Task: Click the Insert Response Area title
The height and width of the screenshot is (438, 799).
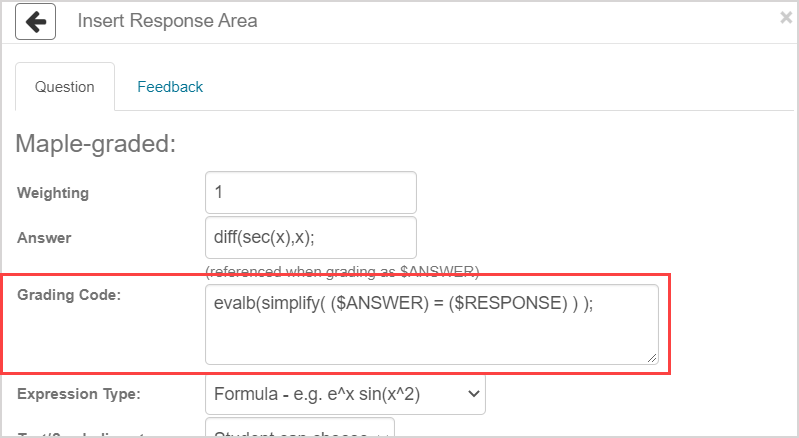Action: 167,21
